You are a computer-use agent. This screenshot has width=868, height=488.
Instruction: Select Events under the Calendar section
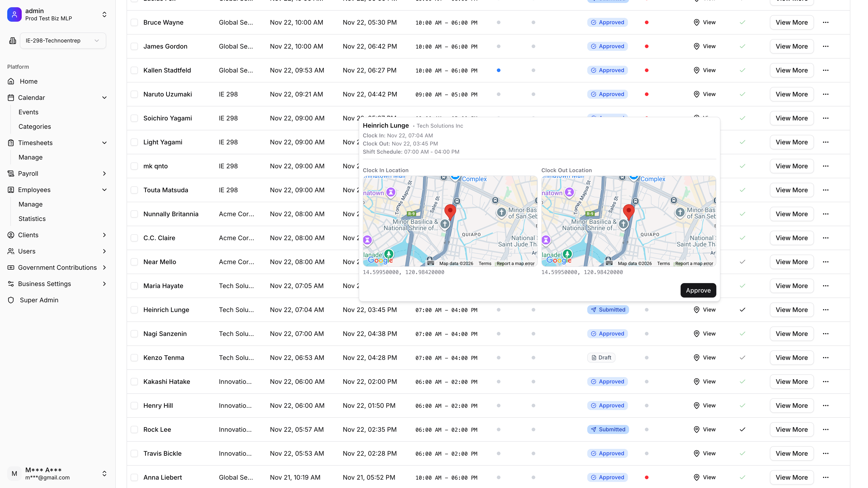click(28, 112)
